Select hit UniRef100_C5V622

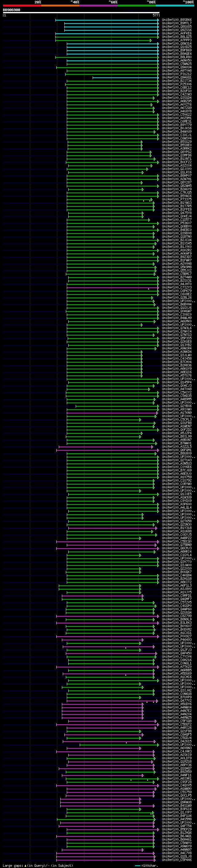point(176,115)
